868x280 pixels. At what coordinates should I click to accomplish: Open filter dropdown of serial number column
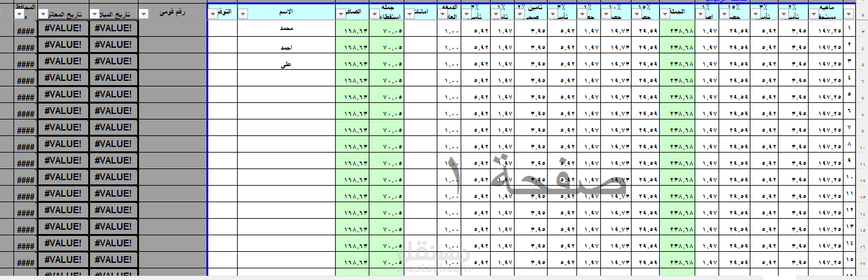(x=848, y=14)
